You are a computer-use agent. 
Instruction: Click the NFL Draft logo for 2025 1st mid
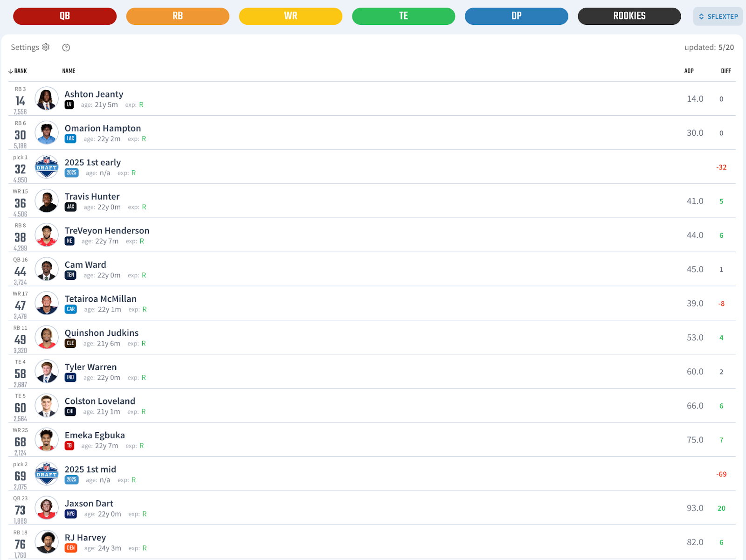click(47, 474)
